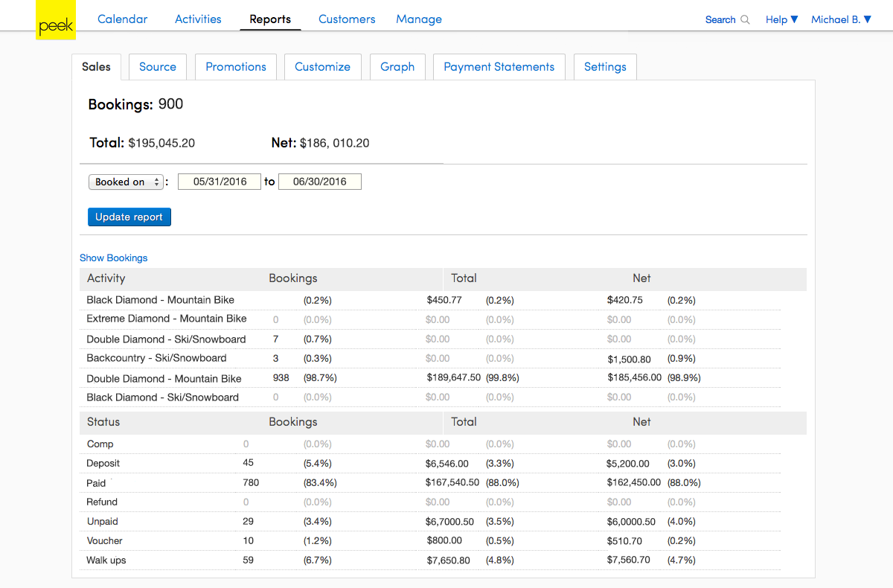Click the Peek logo
893x588 pixels.
(56, 20)
